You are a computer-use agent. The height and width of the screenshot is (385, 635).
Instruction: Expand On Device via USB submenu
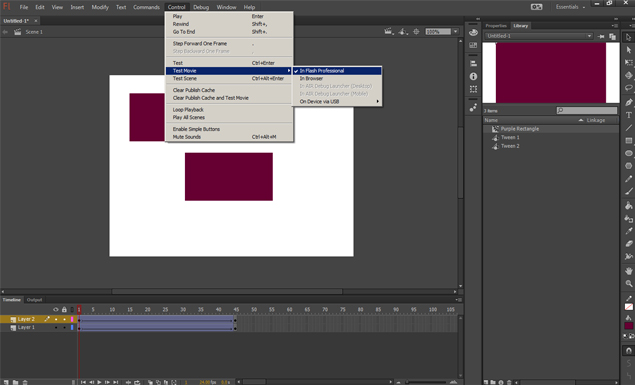point(337,102)
